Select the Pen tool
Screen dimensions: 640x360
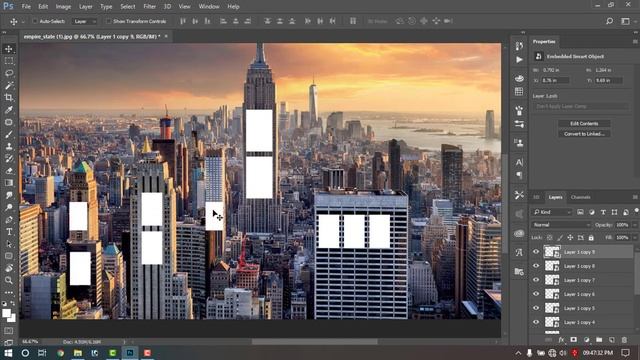tap(9, 220)
